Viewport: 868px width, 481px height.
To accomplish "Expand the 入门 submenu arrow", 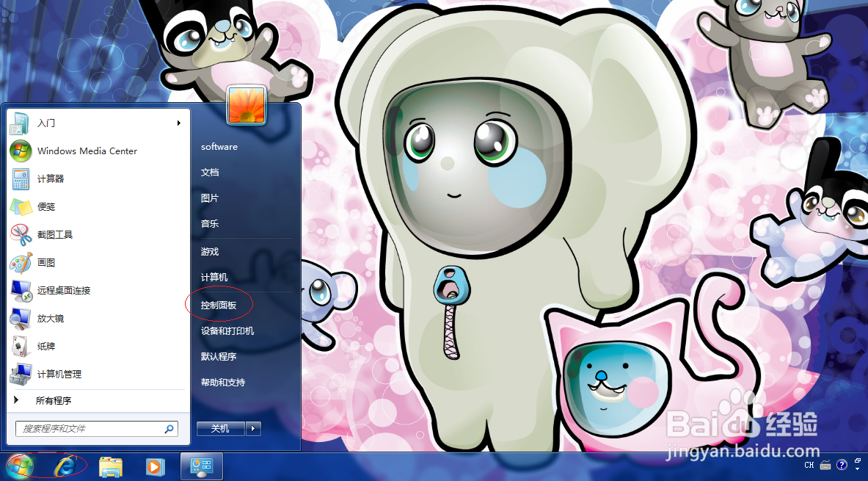I will pos(179,123).
